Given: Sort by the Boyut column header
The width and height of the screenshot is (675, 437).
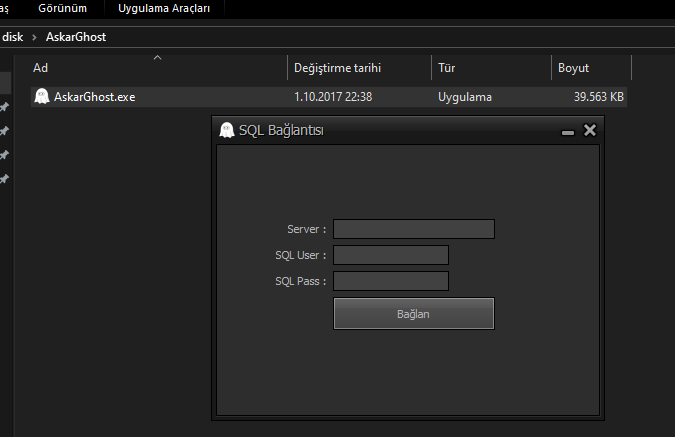Looking at the screenshot, I should pyautogui.click(x=573, y=68).
